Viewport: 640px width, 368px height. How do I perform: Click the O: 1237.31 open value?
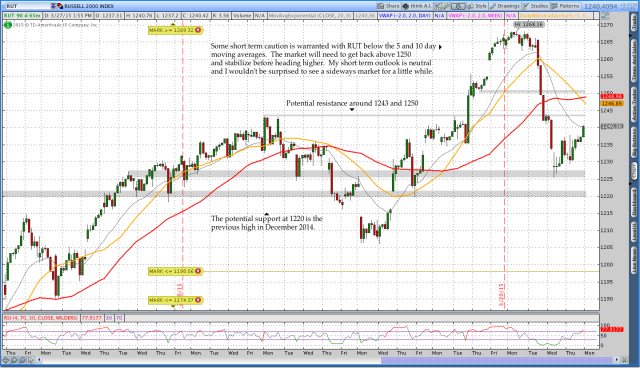point(109,16)
